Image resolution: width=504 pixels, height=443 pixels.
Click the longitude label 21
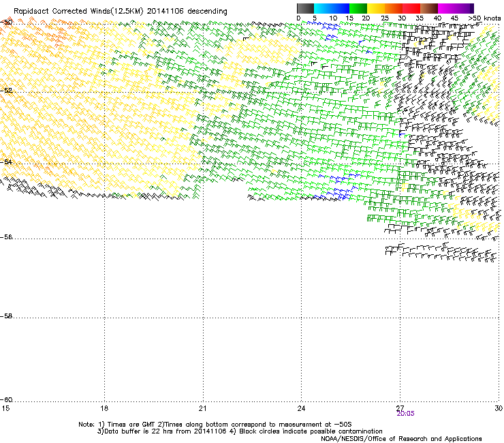pos(202,408)
